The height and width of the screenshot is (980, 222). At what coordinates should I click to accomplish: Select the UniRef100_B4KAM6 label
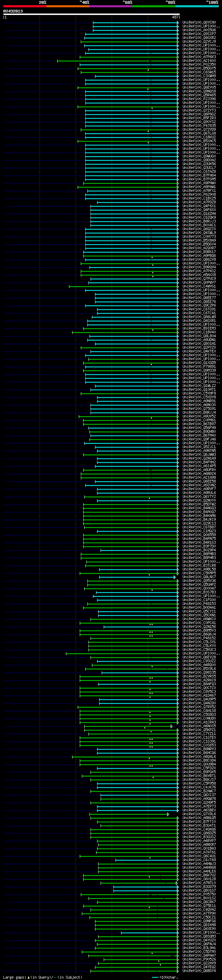coord(199,516)
